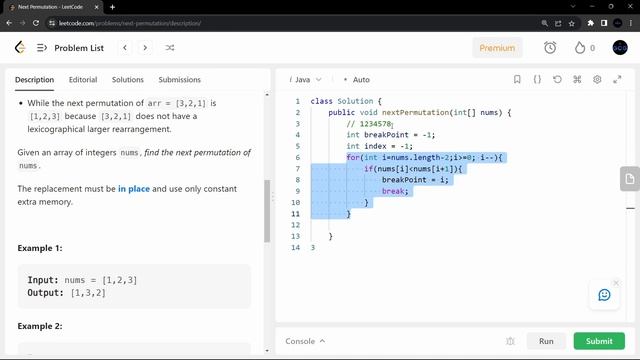This screenshot has height=360, width=640.
Task: Click the 'class Solution {' line
Action: pyautogui.click(x=346, y=101)
